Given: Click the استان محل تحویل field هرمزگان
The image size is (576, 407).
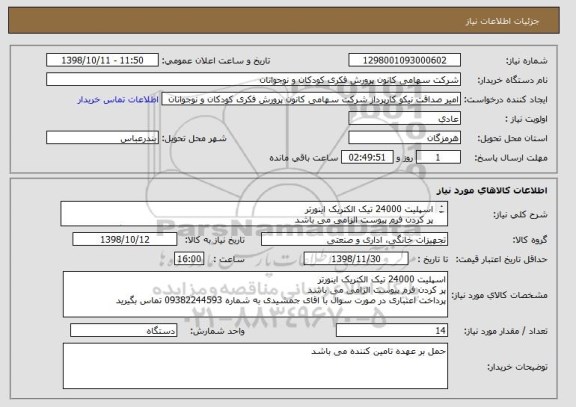Looking at the screenshot, I should point(404,138).
